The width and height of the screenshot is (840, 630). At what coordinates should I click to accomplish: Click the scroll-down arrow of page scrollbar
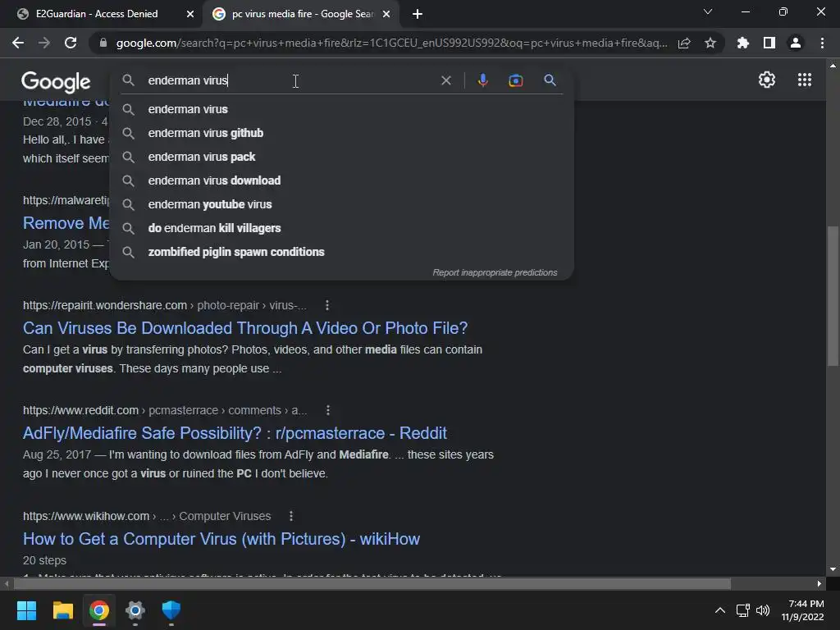pos(833,569)
